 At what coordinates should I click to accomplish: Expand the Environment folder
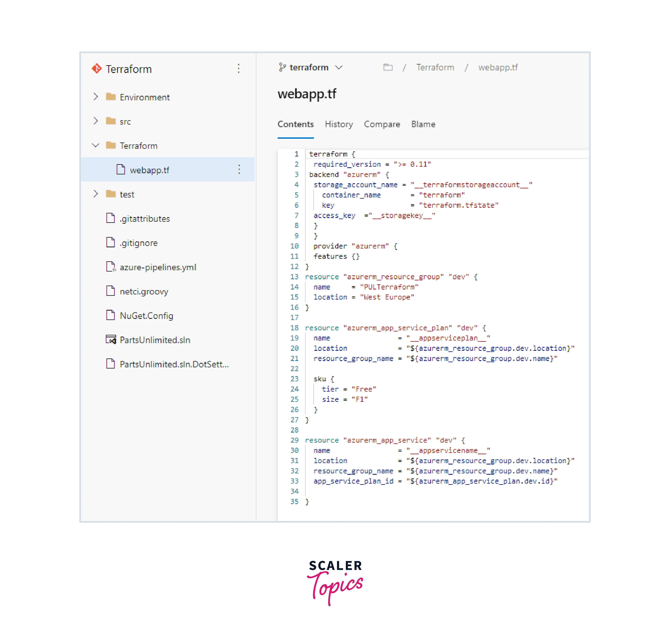pos(95,97)
